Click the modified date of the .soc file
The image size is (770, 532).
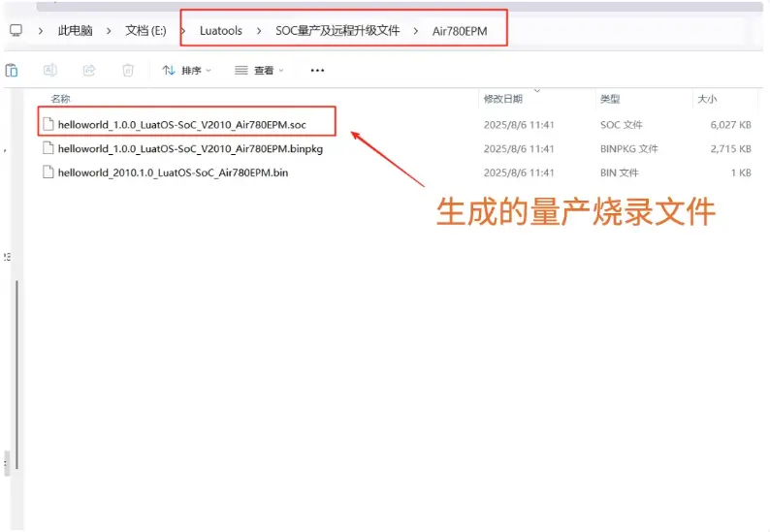click(x=519, y=125)
